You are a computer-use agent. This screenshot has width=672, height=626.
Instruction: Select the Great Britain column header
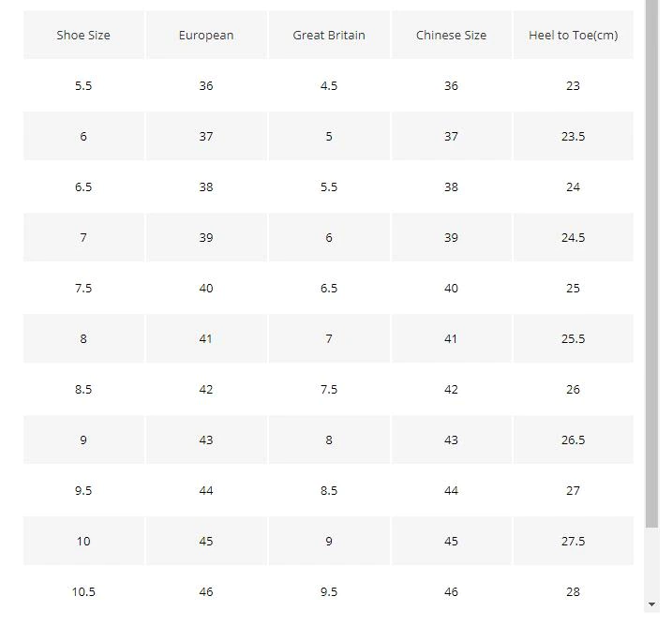(329, 35)
